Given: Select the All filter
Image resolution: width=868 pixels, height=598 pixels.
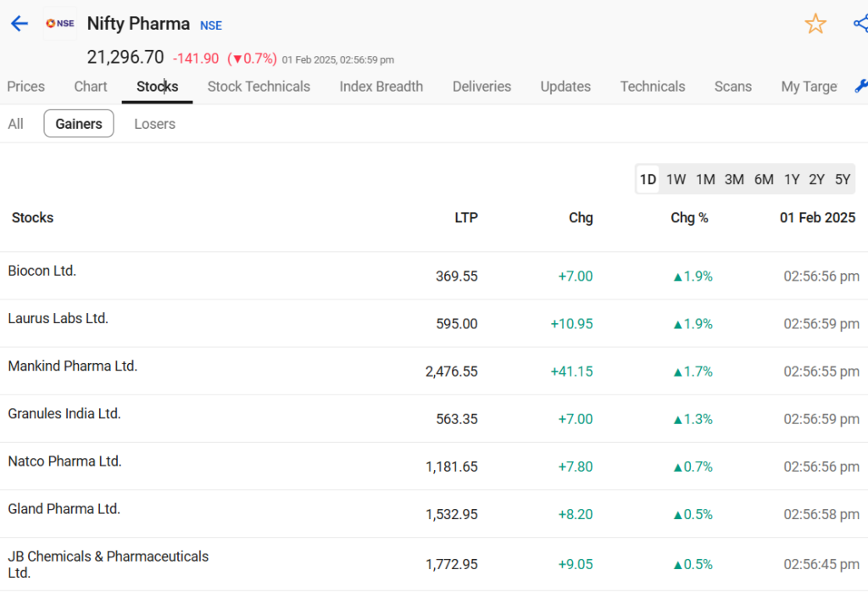Looking at the screenshot, I should pos(15,124).
